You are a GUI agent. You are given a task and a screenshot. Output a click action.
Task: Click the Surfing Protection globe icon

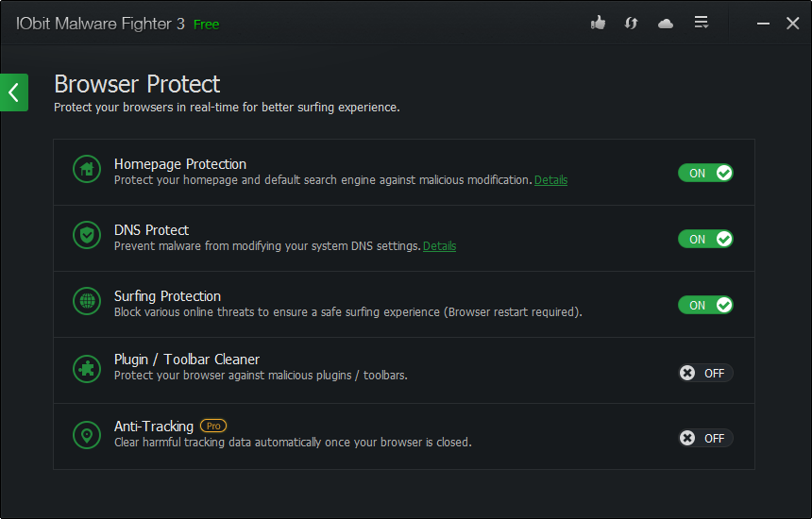coord(87,301)
